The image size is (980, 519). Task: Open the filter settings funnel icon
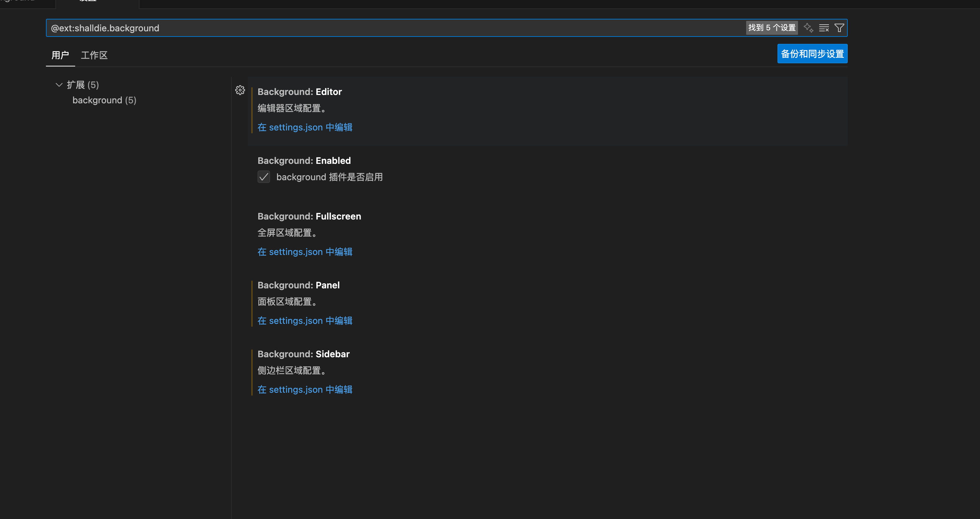(839, 28)
